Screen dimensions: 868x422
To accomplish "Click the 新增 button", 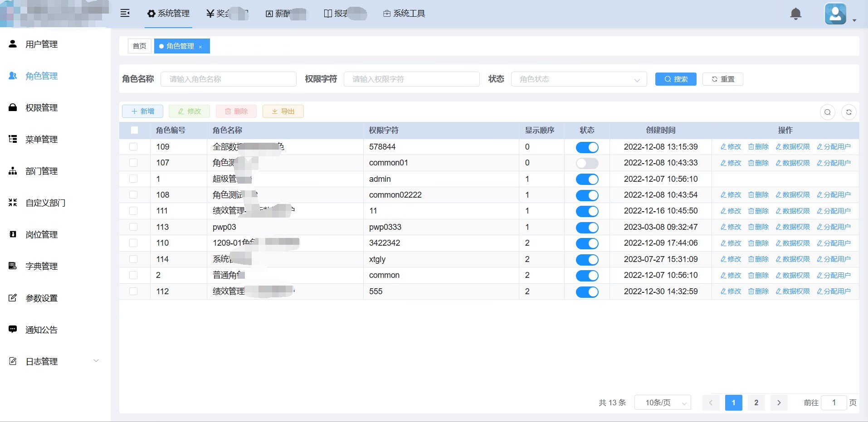I will click(x=142, y=112).
